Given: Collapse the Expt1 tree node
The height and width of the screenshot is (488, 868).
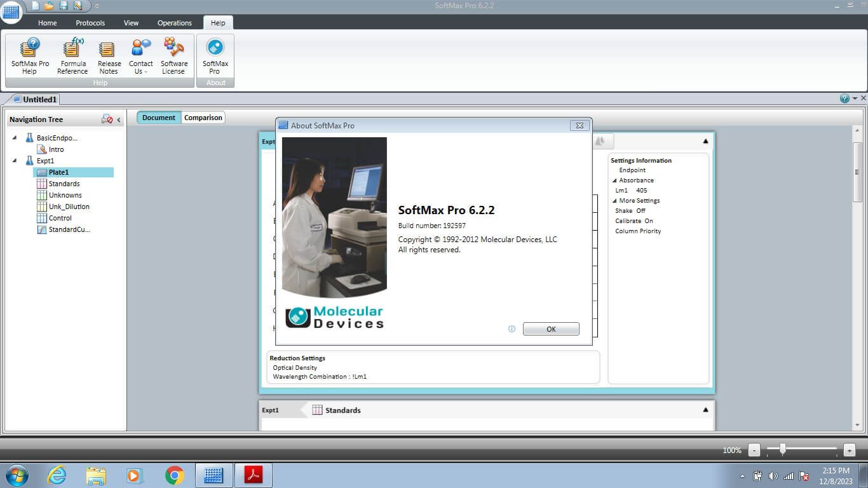Looking at the screenshot, I should 15,161.
